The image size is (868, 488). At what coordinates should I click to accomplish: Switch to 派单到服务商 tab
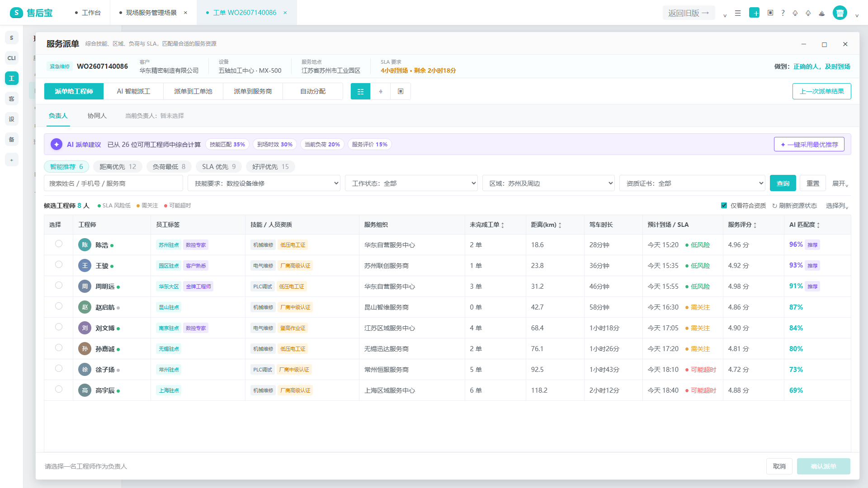tap(253, 91)
